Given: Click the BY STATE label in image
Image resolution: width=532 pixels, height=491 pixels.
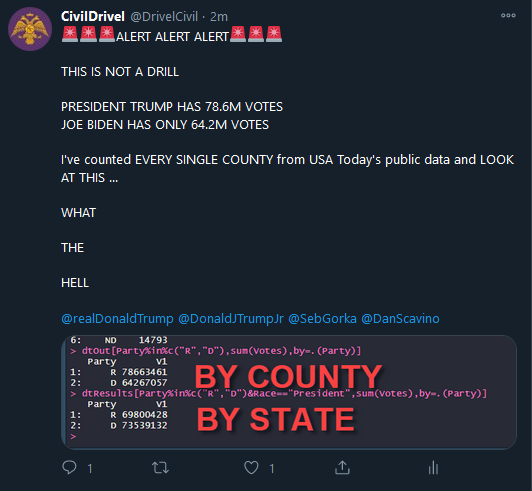Looking at the screenshot, I should 276,419.
